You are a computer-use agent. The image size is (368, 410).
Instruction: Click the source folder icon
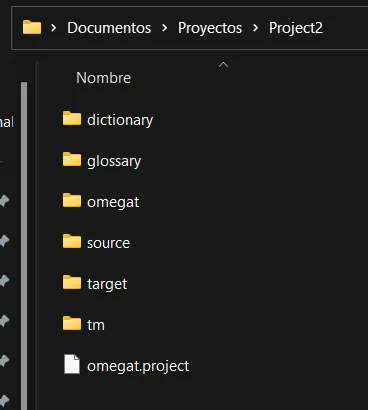72,241
